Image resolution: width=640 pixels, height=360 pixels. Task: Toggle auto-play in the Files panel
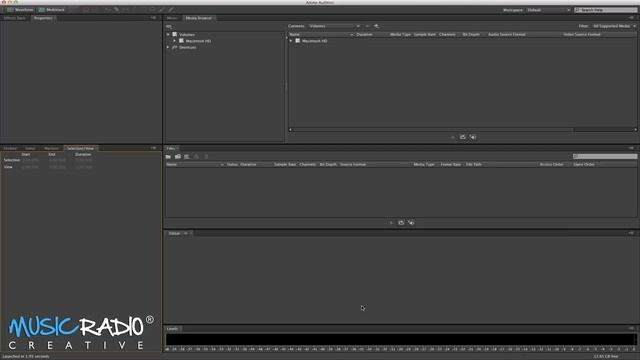pyautogui.click(x=411, y=223)
